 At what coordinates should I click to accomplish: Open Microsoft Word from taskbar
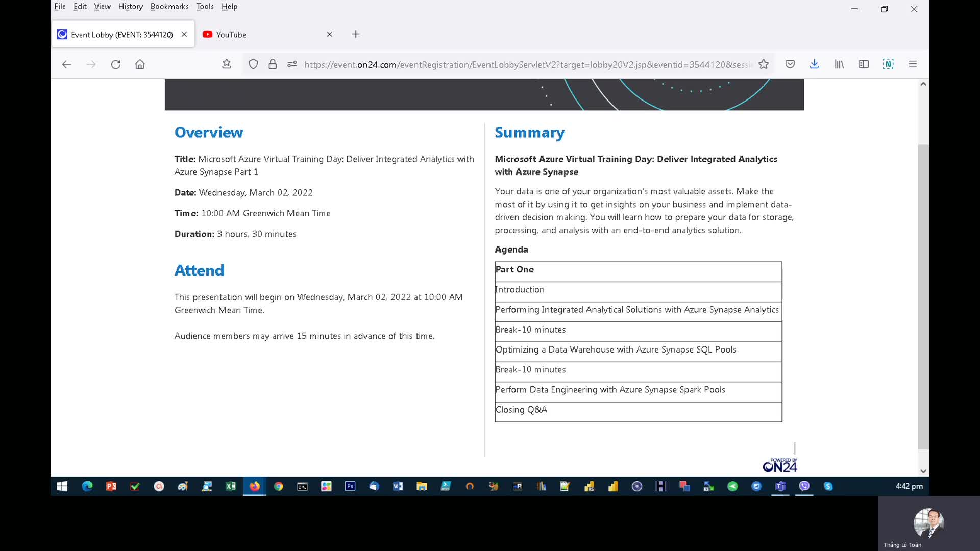point(398,486)
